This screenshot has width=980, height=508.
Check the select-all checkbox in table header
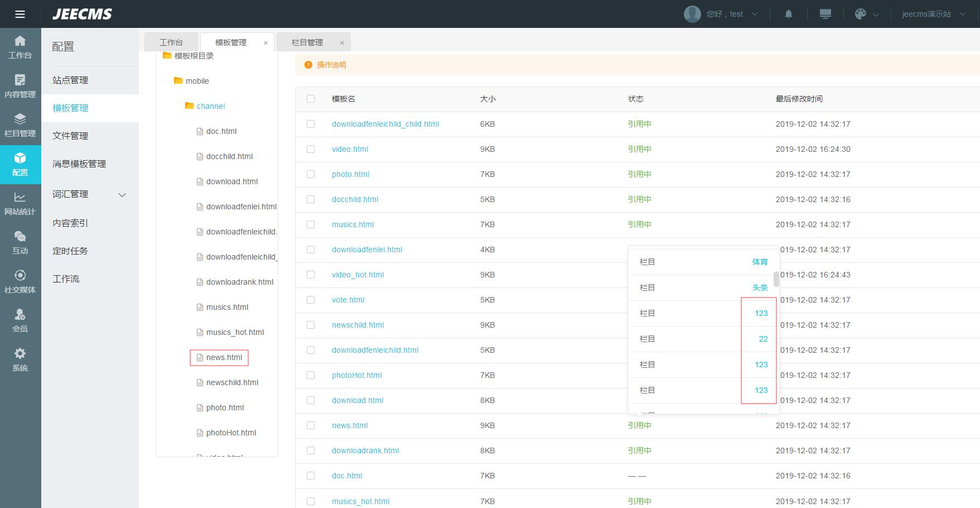[311, 99]
